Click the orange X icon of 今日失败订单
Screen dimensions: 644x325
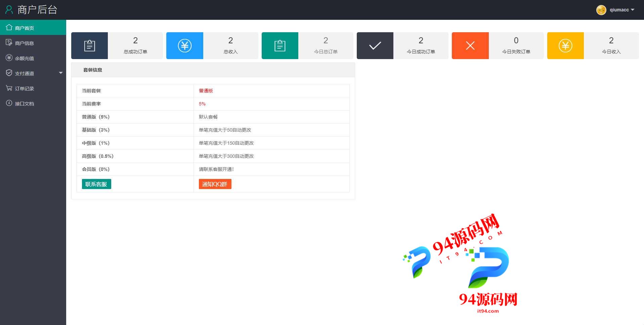tap(470, 46)
